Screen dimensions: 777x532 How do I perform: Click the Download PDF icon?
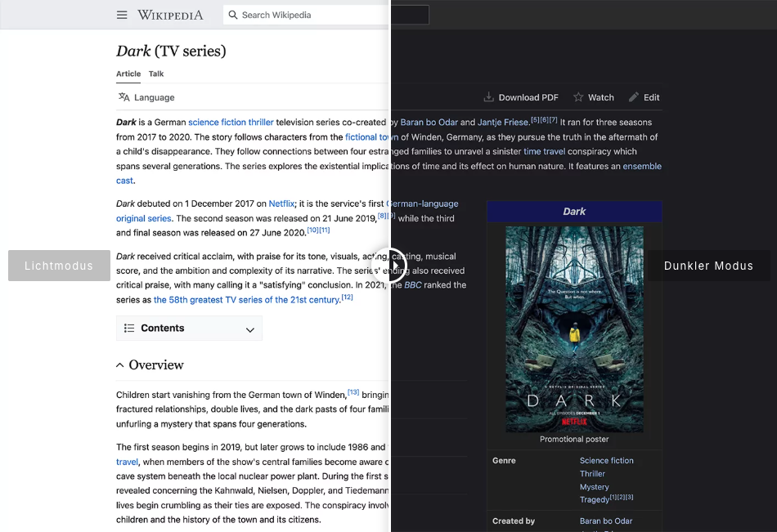tap(488, 97)
